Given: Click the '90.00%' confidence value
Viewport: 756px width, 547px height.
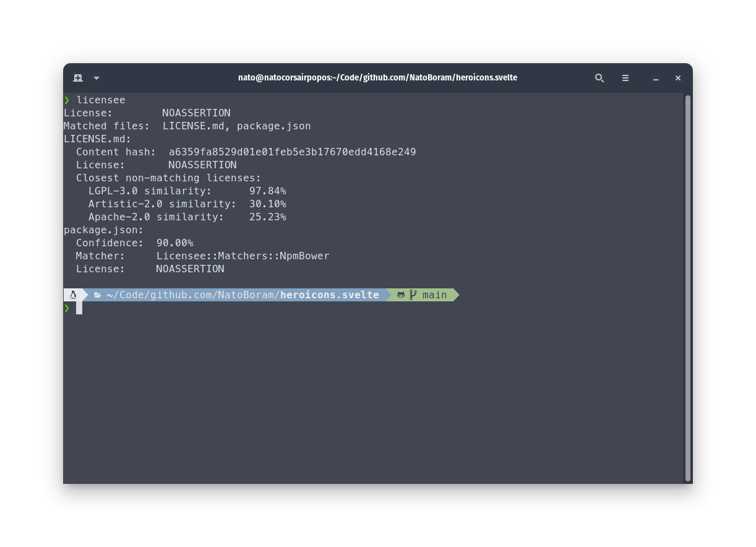Looking at the screenshot, I should point(175,243).
